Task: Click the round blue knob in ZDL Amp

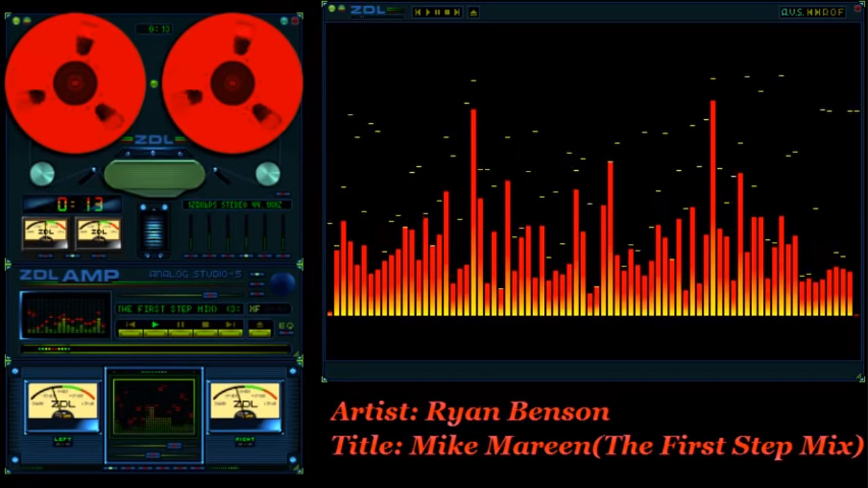Action: [x=282, y=283]
